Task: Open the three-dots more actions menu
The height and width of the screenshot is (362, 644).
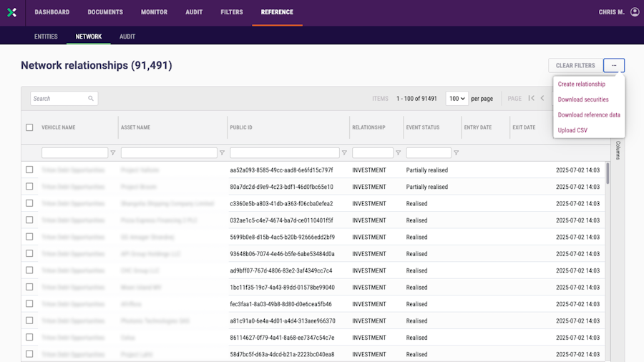Action: (x=614, y=65)
